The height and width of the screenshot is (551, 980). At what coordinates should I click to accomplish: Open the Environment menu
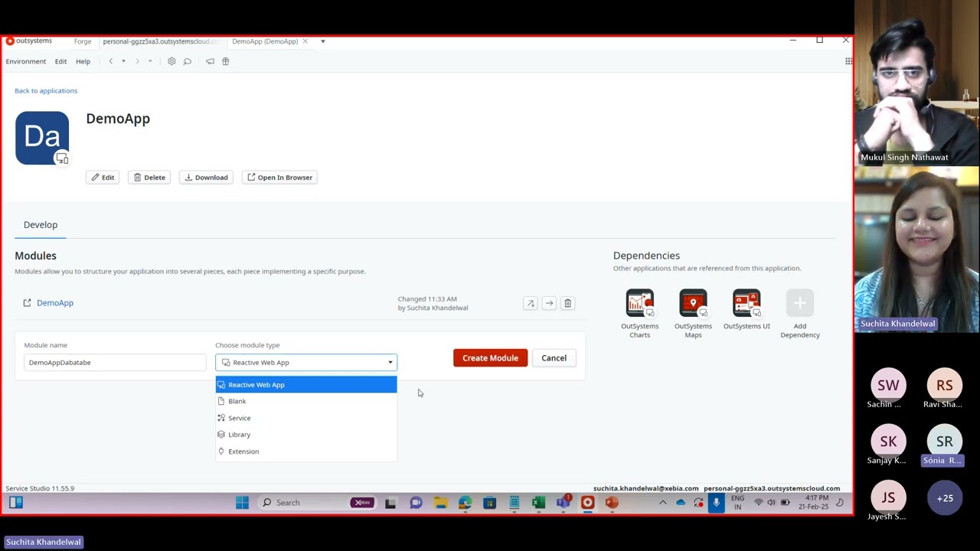(x=26, y=61)
